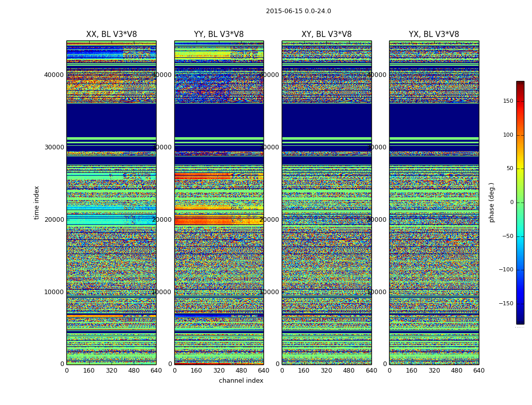532x405 pixels.
Task: Click x-axis tick 160 under YX panel
Action: (411, 371)
